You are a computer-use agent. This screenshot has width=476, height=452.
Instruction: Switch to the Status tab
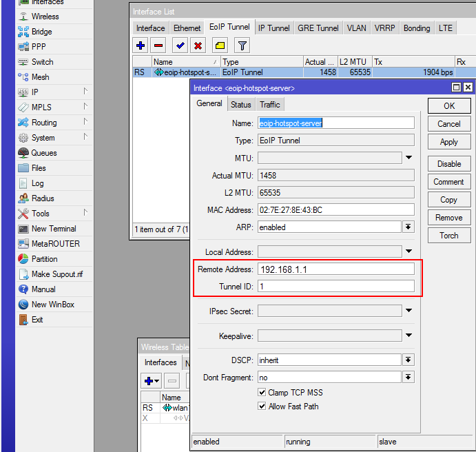(x=241, y=105)
